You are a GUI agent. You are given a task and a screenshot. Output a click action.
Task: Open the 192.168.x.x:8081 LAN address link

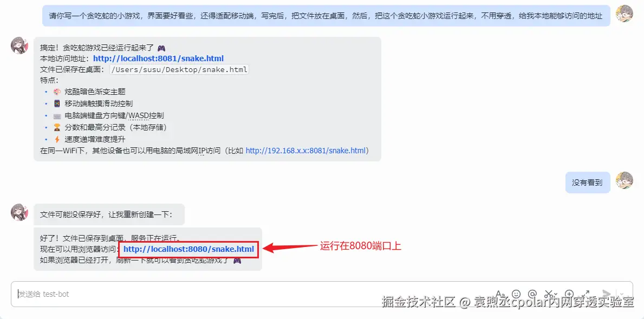click(x=305, y=150)
